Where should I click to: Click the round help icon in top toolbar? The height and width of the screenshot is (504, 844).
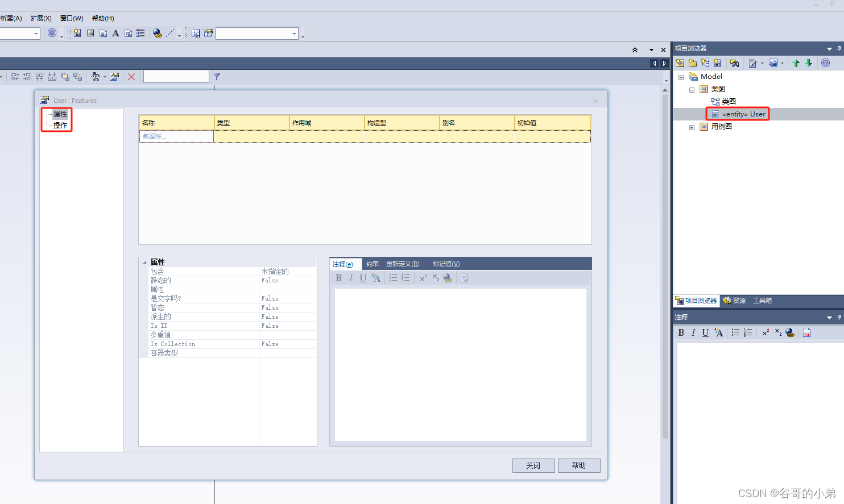[x=52, y=33]
